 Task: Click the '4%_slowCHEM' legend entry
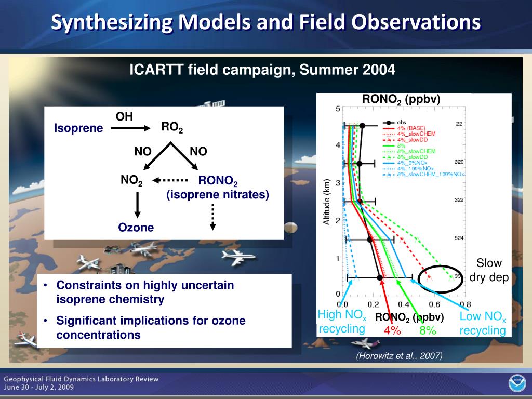click(409, 134)
